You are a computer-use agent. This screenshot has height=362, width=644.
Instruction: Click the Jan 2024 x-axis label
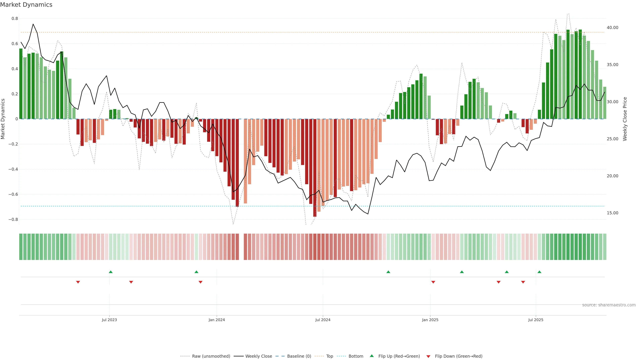[x=217, y=320]
